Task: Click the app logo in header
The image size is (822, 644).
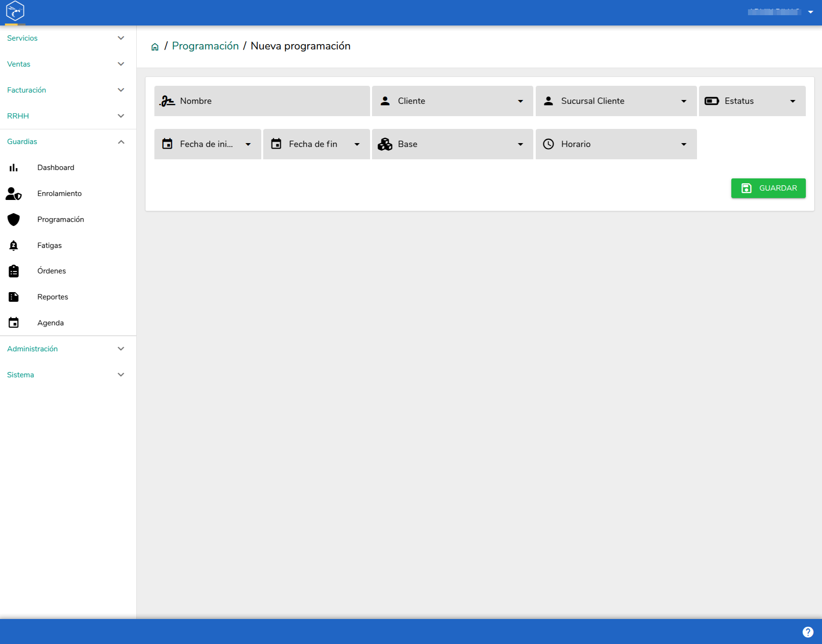Action: [x=15, y=11]
